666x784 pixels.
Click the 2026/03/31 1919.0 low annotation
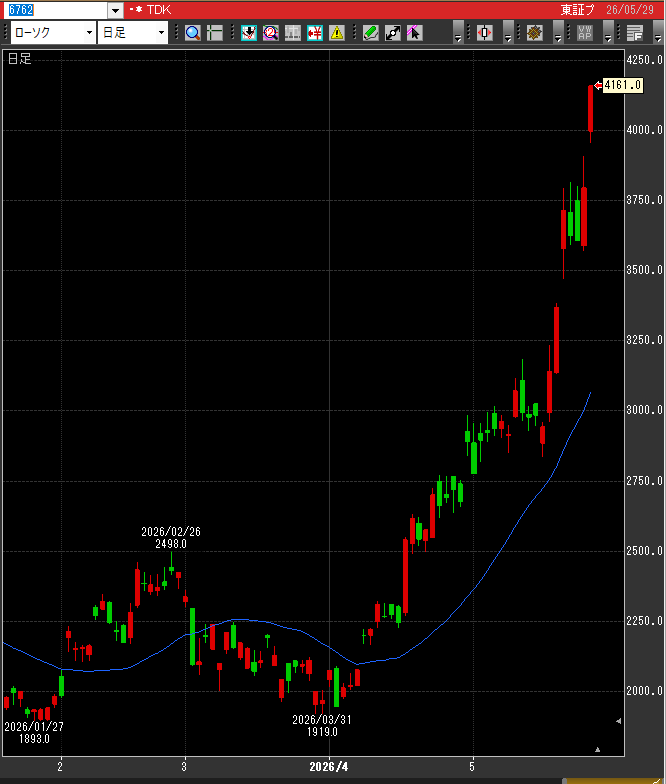coord(322,726)
